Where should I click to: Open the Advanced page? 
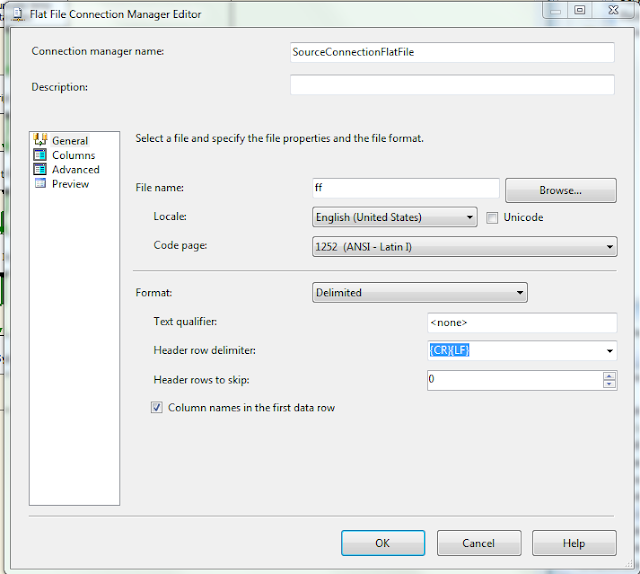tap(76, 169)
